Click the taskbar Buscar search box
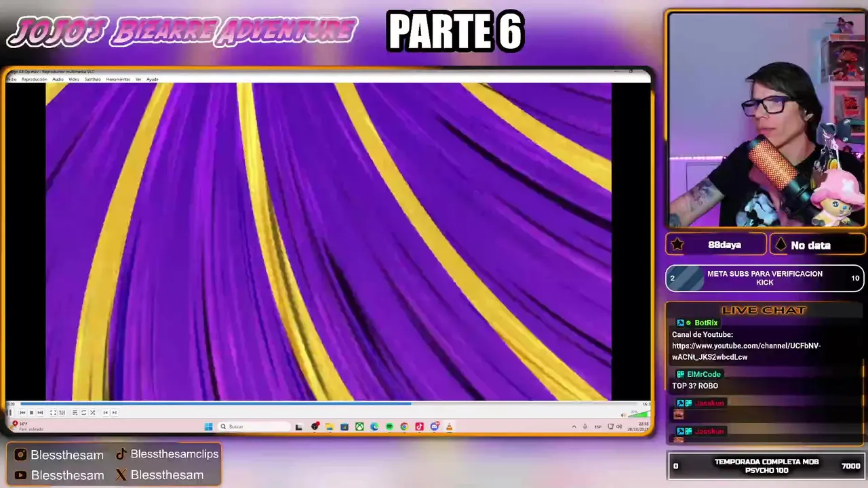868x488 pixels. point(254,426)
